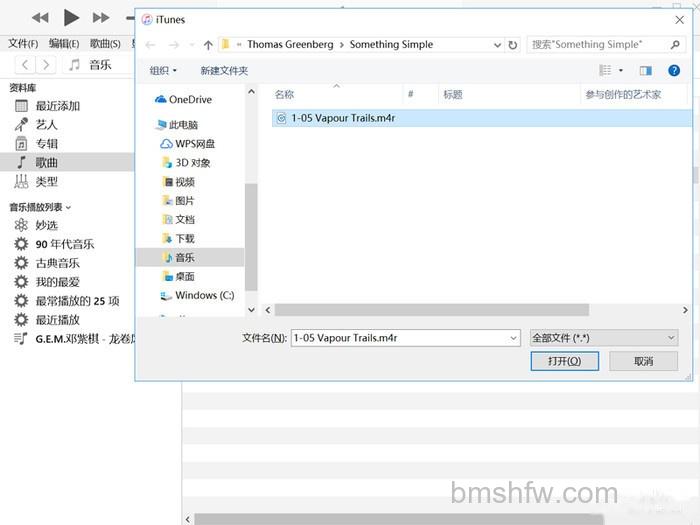This screenshot has width=700, height=525.
Task: Select 图片 folder in navigation pane
Action: pos(178,200)
